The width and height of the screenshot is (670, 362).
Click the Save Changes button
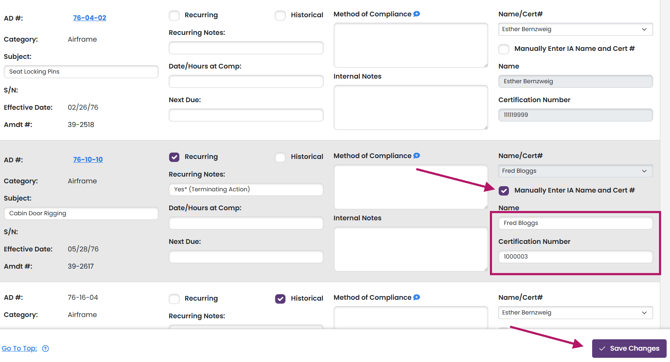coord(629,348)
